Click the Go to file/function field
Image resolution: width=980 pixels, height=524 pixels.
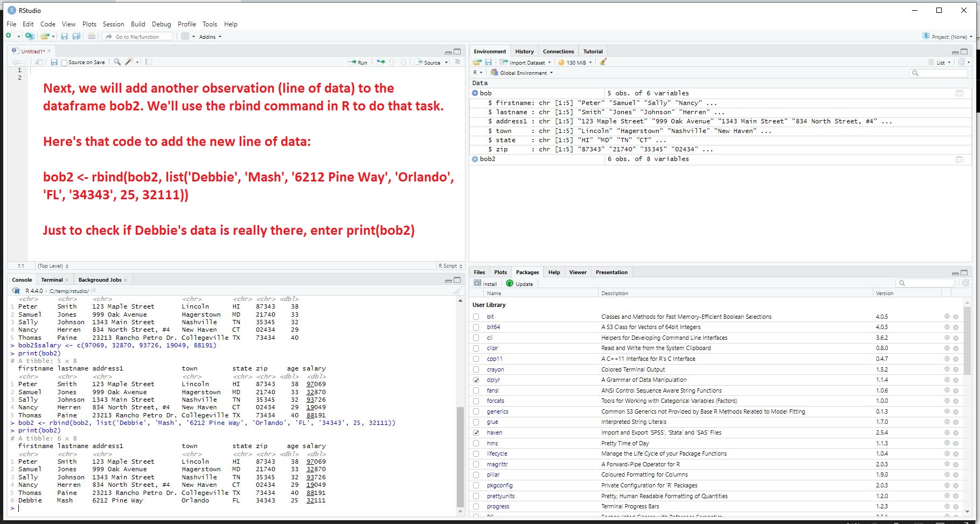pyautogui.click(x=141, y=37)
